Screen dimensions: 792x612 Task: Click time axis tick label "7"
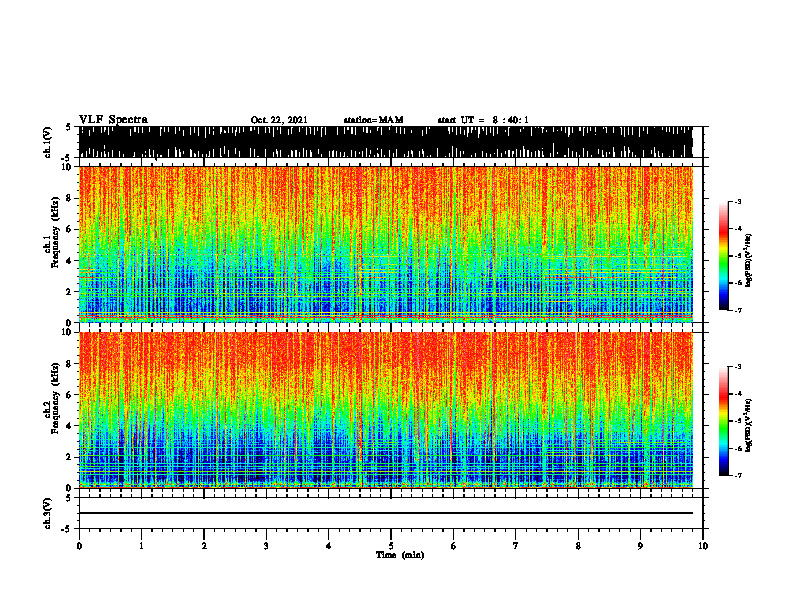click(516, 546)
